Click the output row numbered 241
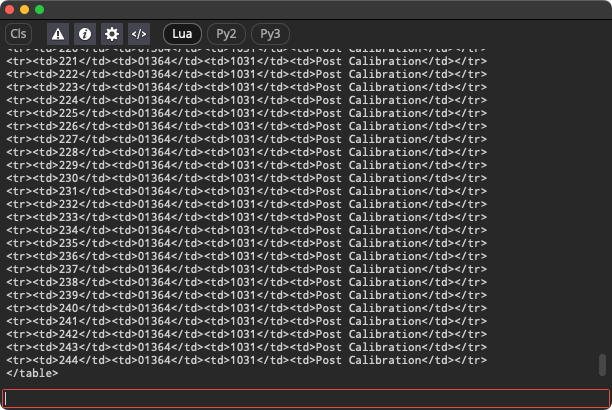Viewport: 612px width, 410px height. (x=247, y=321)
